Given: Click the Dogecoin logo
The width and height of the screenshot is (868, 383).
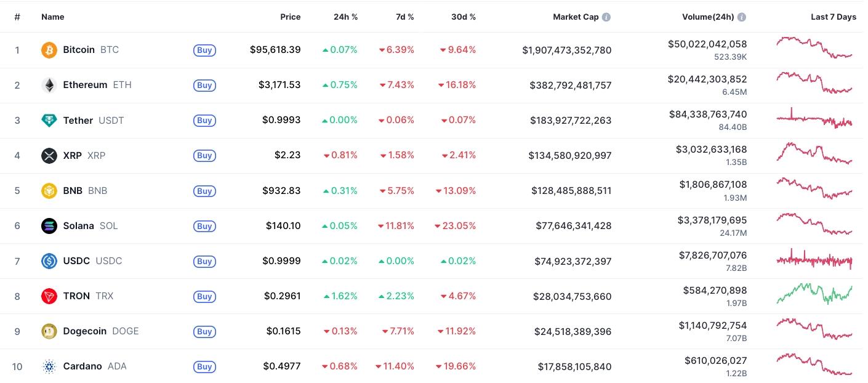Looking at the screenshot, I should coord(49,331).
